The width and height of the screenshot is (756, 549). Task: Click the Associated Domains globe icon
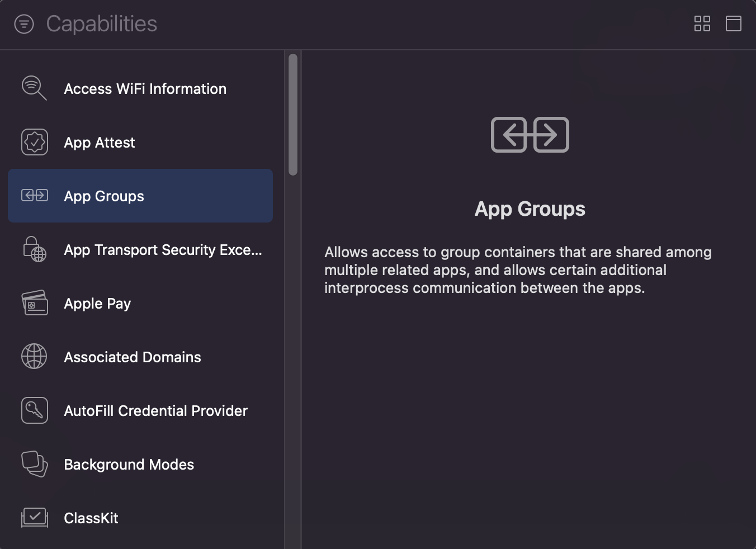coord(34,357)
